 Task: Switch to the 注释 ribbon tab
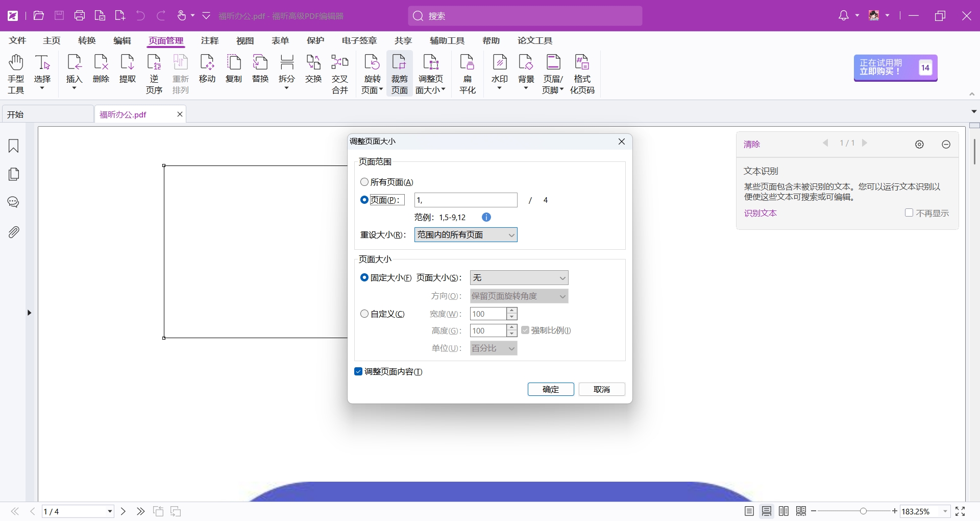[x=209, y=41]
